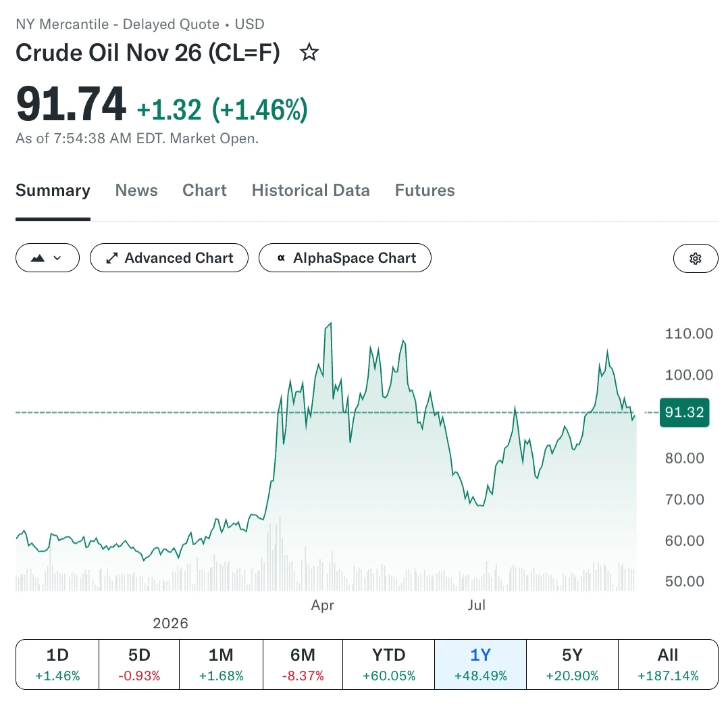Click the Crude Oil Nov 26 (CL=F) title
This screenshot has height=708, width=728.
[148, 53]
